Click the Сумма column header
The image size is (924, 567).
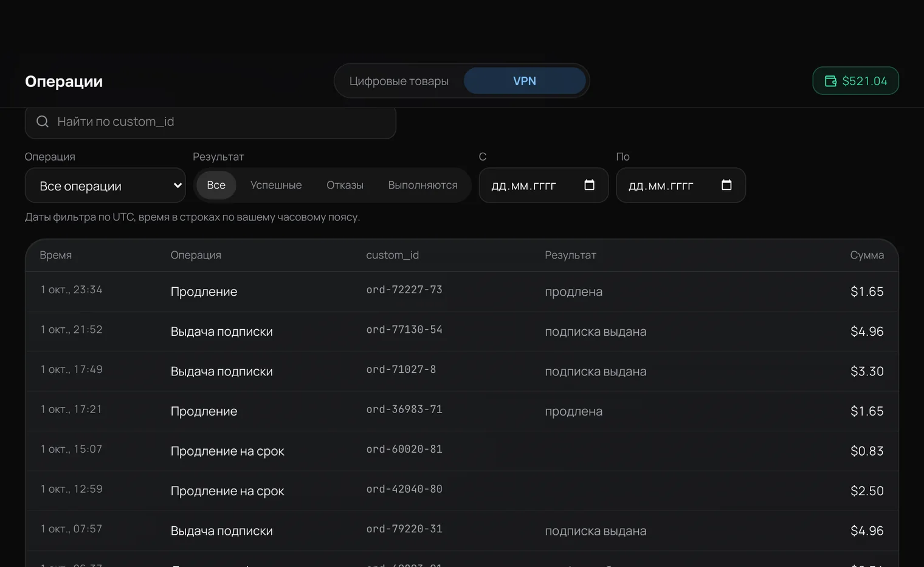pyautogui.click(x=867, y=255)
